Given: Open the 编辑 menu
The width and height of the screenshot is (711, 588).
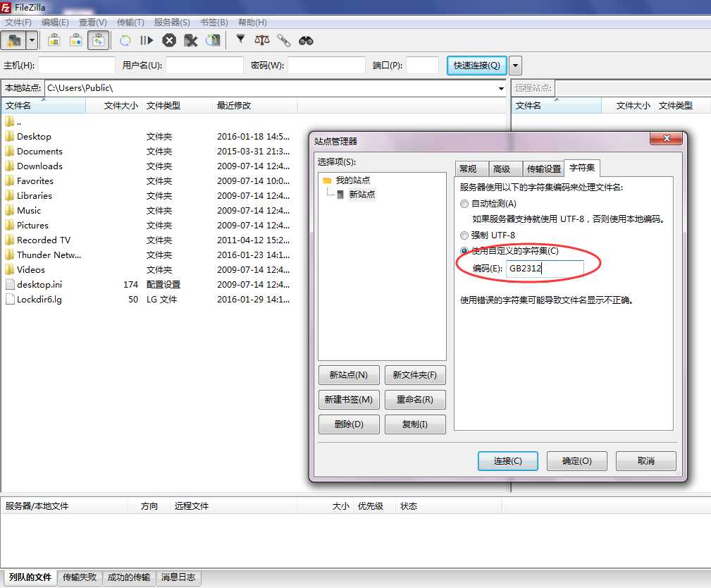Looking at the screenshot, I should pos(55,23).
